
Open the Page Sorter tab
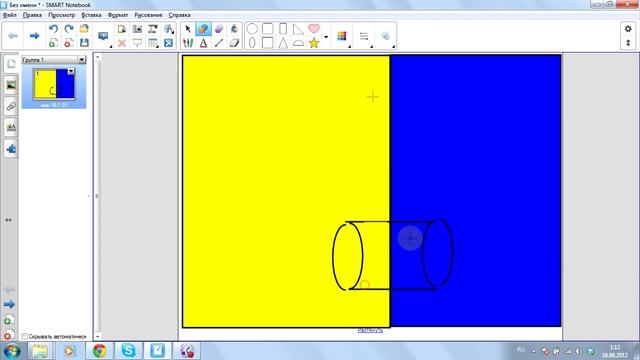[11, 64]
